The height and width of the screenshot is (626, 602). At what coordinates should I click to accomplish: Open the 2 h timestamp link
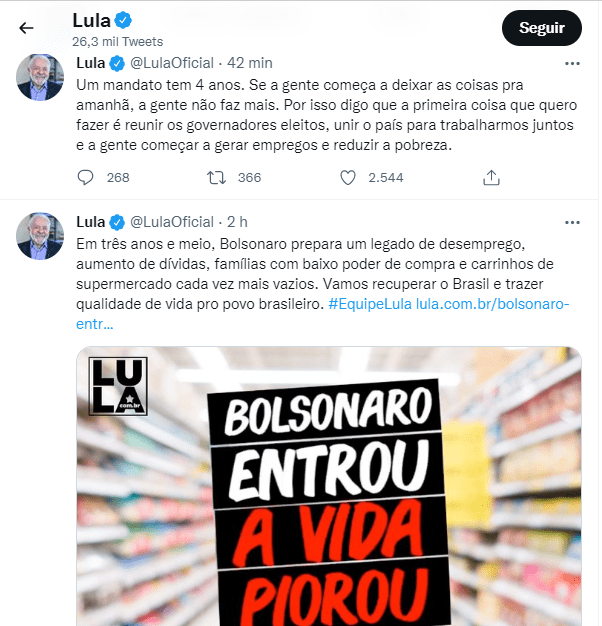click(x=238, y=222)
